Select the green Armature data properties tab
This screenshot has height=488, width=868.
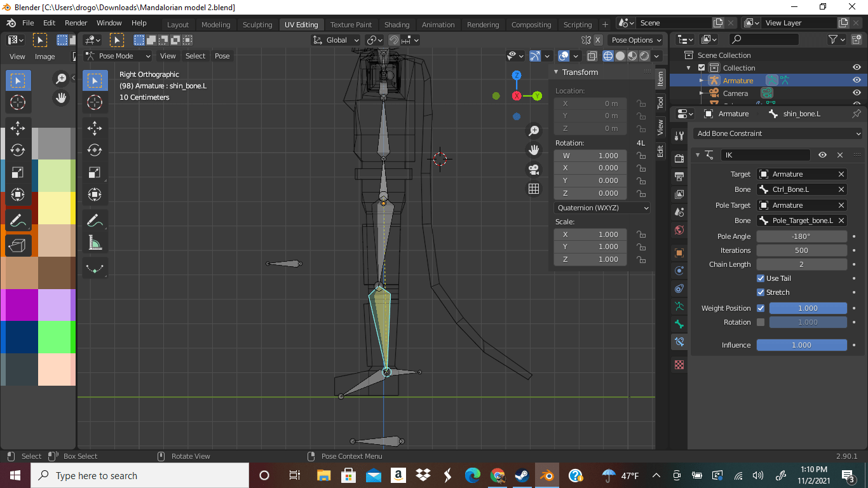click(x=679, y=306)
